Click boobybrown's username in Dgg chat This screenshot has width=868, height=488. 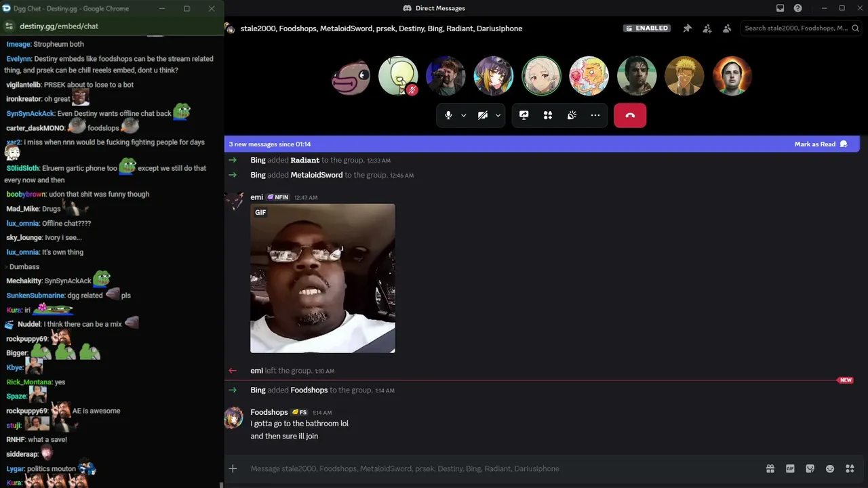[x=26, y=194]
